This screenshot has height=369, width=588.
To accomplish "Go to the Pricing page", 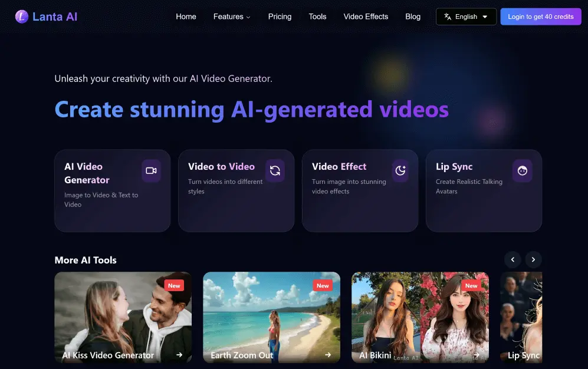I will [x=280, y=17].
